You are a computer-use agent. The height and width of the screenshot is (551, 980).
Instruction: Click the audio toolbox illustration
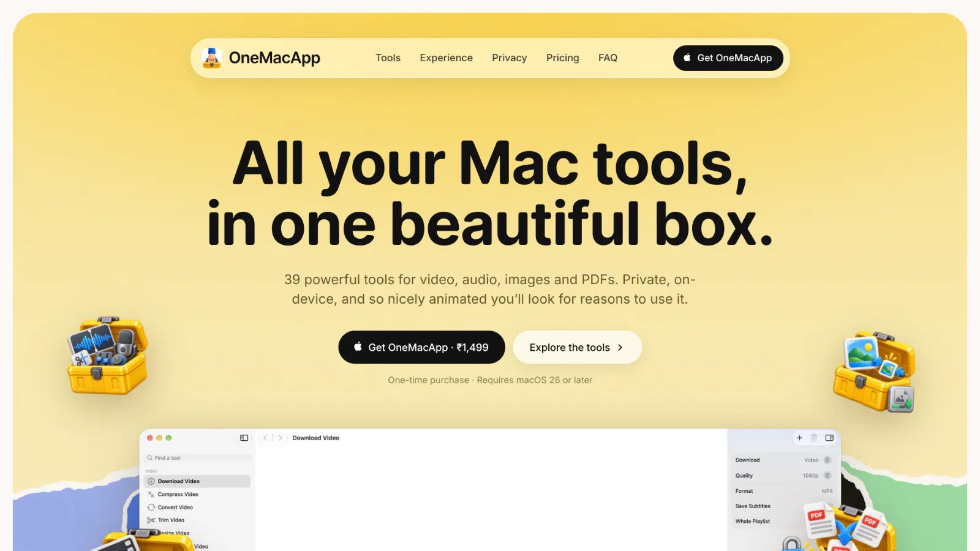click(108, 356)
